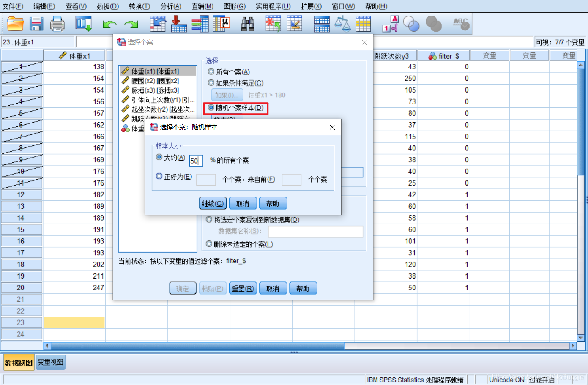Click the 过滤开启 status bar entry
The height and width of the screenshot is (385, 588).
(x=542, y=380)
